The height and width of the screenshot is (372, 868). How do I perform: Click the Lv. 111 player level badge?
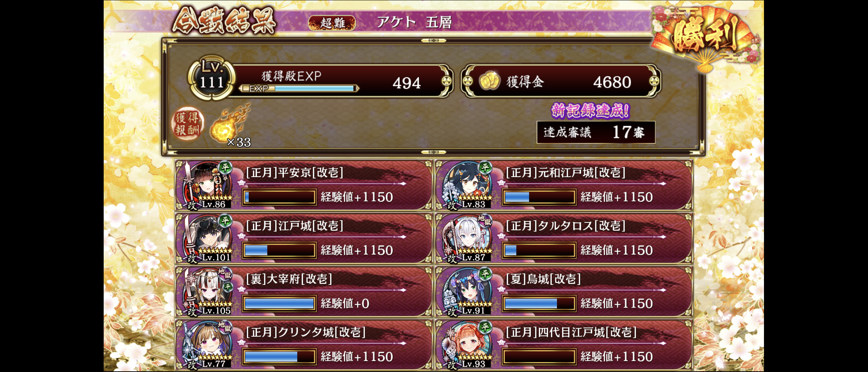pos(211,78)
